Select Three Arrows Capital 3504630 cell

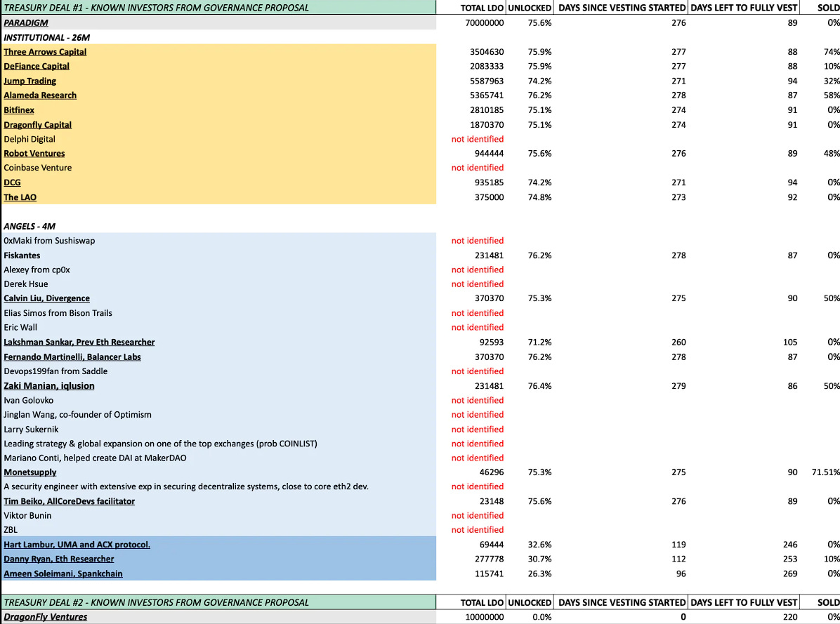click(x=487, y=52)
